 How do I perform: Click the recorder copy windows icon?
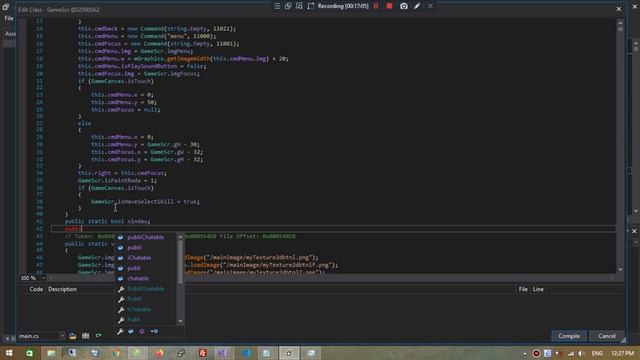288,6
